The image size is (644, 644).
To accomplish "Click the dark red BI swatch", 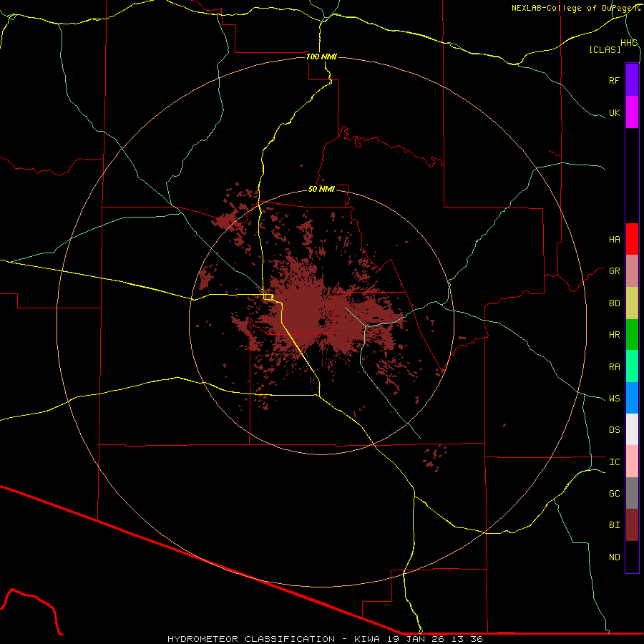I will (632, 525).
